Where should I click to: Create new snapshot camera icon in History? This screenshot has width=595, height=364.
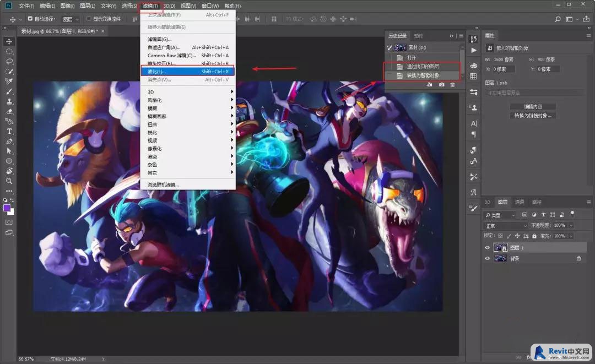pyautogui.click(x=441, y=85)
